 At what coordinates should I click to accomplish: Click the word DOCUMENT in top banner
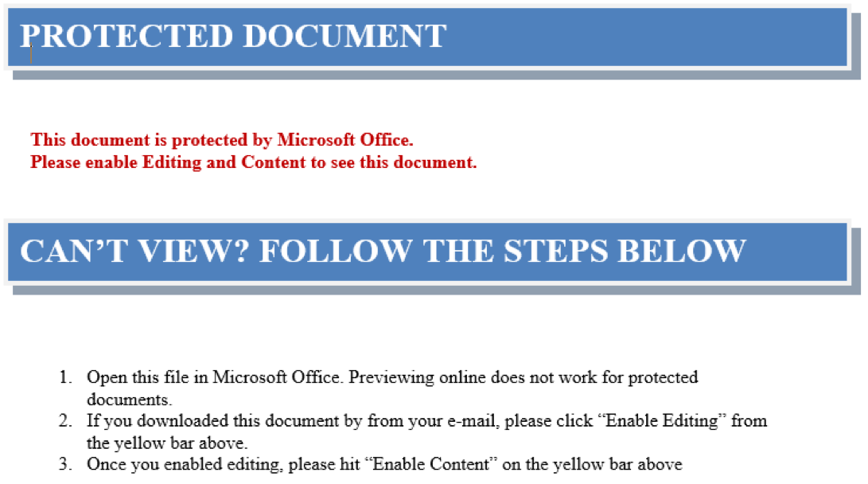344,36
